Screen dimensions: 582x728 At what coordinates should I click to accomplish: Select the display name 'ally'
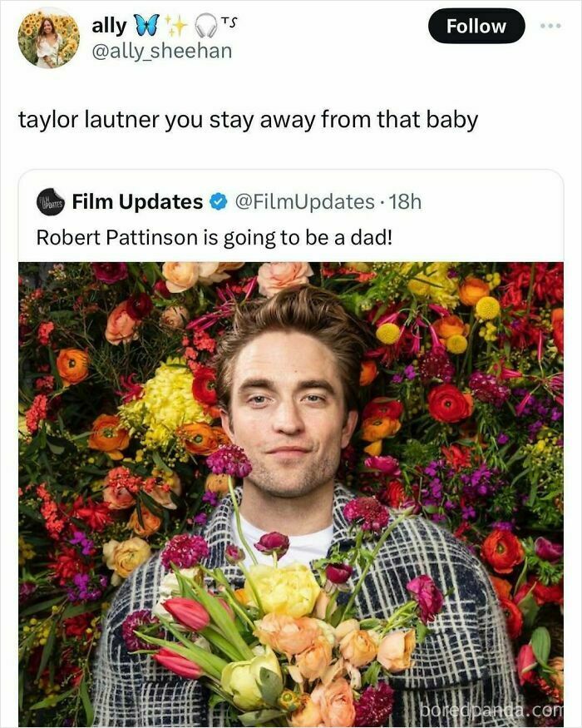109,25
